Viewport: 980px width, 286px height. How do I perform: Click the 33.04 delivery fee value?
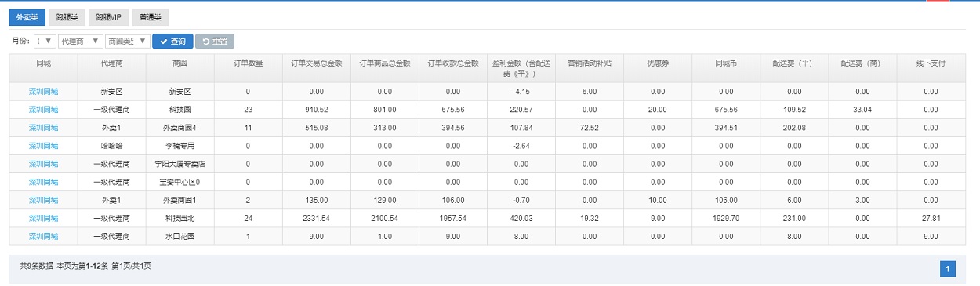(862, 110)
